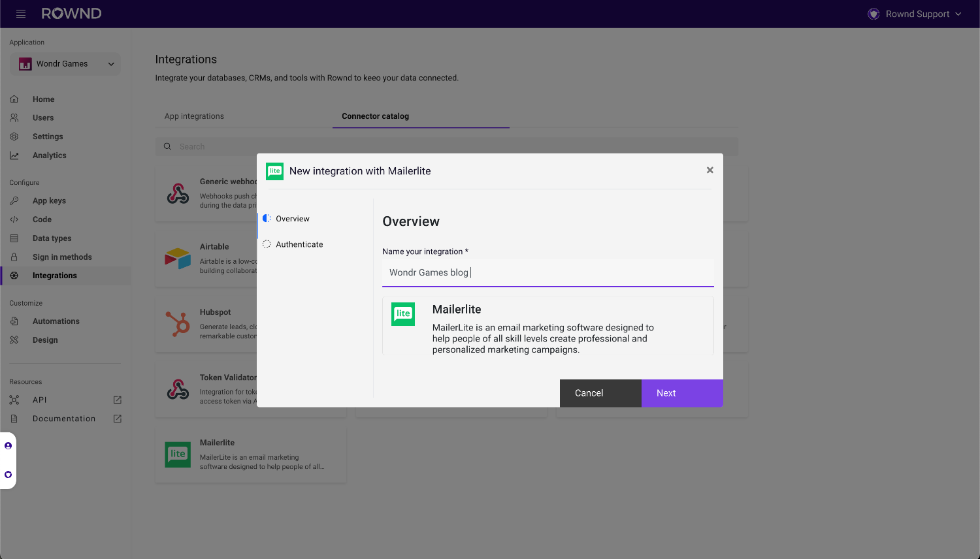The width and height of the screenshot is (980, 559).
Task: Click the Mailerlite description text in dialog
Action: (543, 338)
